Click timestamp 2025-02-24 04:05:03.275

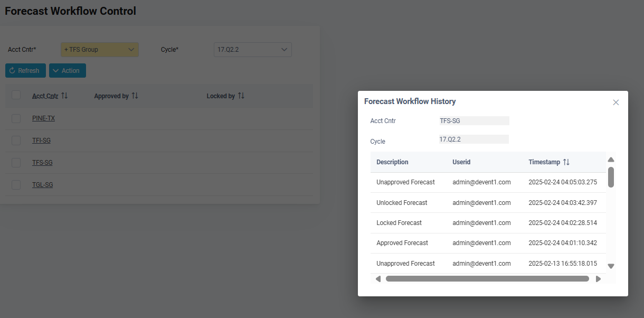tap(563, 182)
